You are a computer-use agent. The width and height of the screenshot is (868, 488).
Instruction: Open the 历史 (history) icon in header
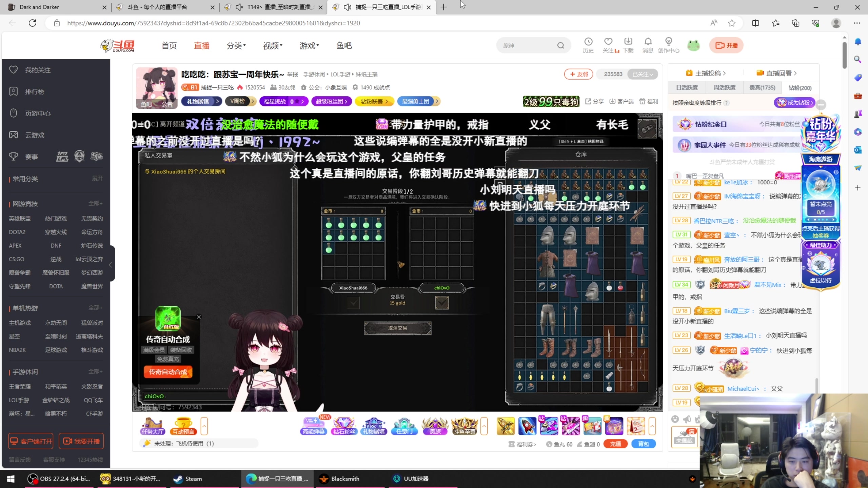pyautogui.click(x=588, y=45)
